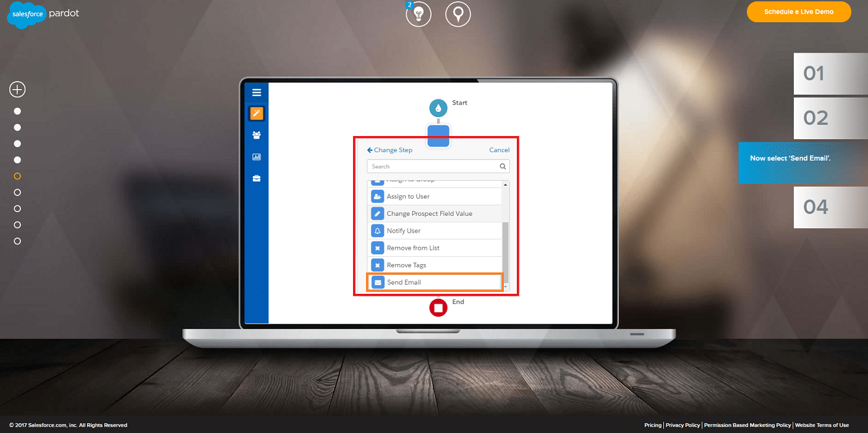Image resolution: width=868 pixels, height=433 pixels.
Task: Select the last progress dot in the column
Action: (x=17, y=241)
